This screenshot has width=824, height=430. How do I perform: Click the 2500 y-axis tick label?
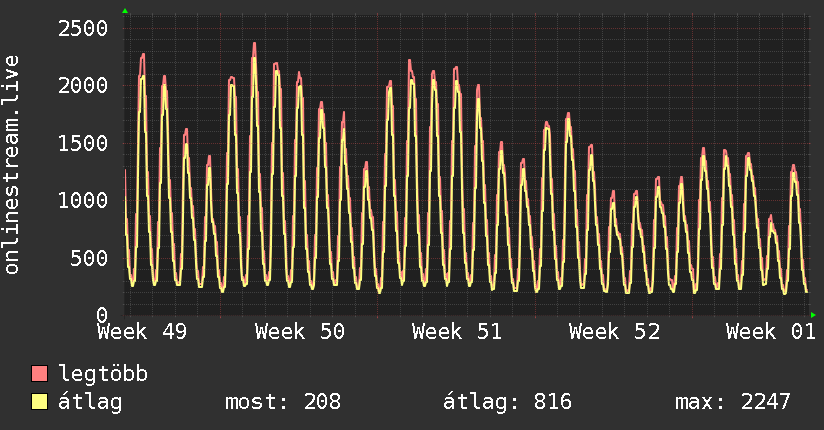(83, 28)
